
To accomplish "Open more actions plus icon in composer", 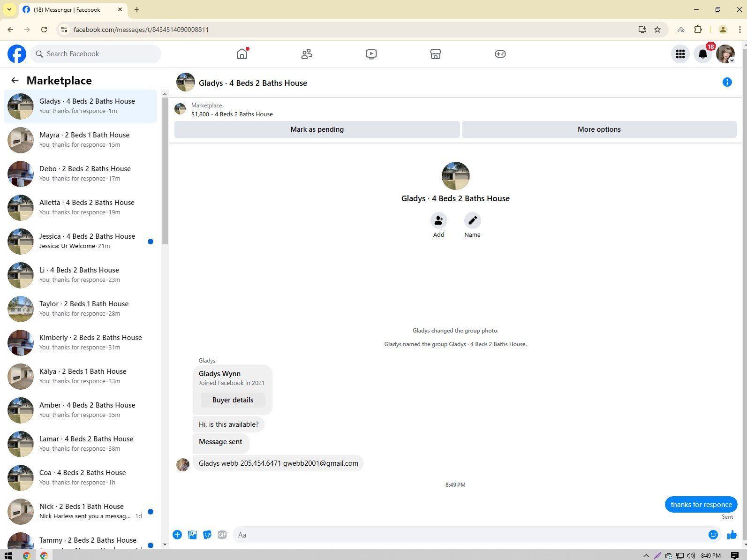I will 177,535.
